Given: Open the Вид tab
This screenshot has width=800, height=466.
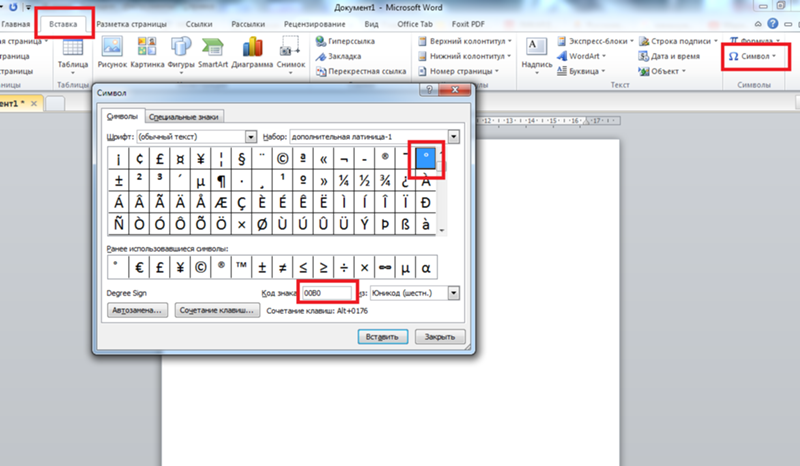Looking at the screenshot, I should click(371, 24).
